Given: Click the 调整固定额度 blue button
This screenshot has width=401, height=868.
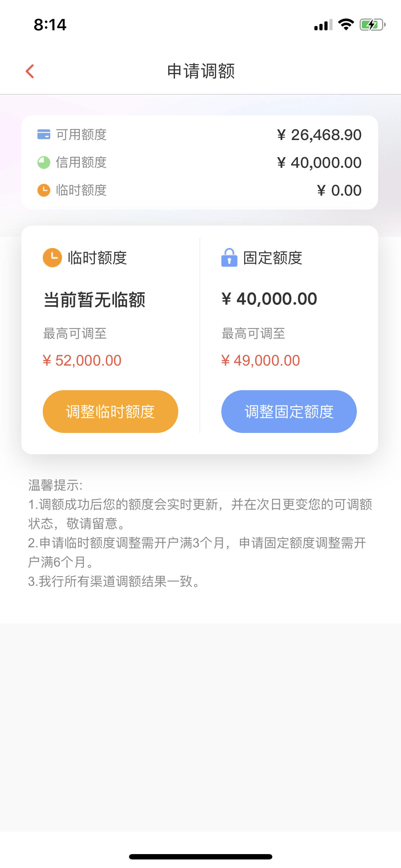Looking at the screenshot, I should (289, 412).
